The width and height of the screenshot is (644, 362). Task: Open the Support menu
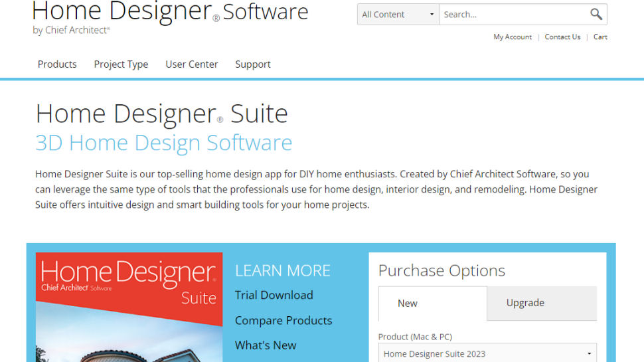click(x=252, y=64)
